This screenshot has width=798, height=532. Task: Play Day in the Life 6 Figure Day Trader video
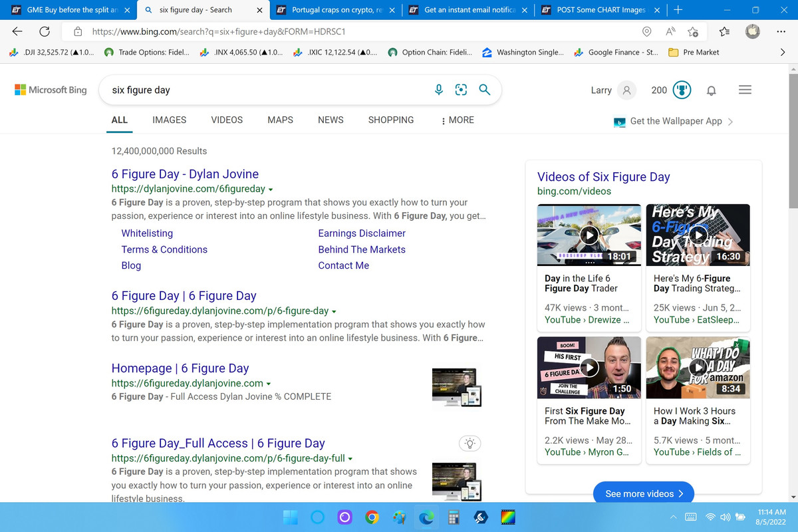point(589,234)
